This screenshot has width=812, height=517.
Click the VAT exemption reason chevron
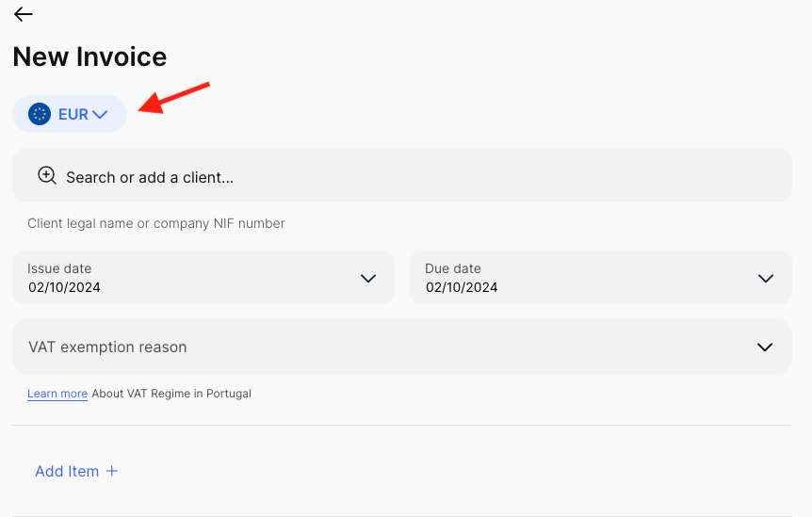(765, 347)
